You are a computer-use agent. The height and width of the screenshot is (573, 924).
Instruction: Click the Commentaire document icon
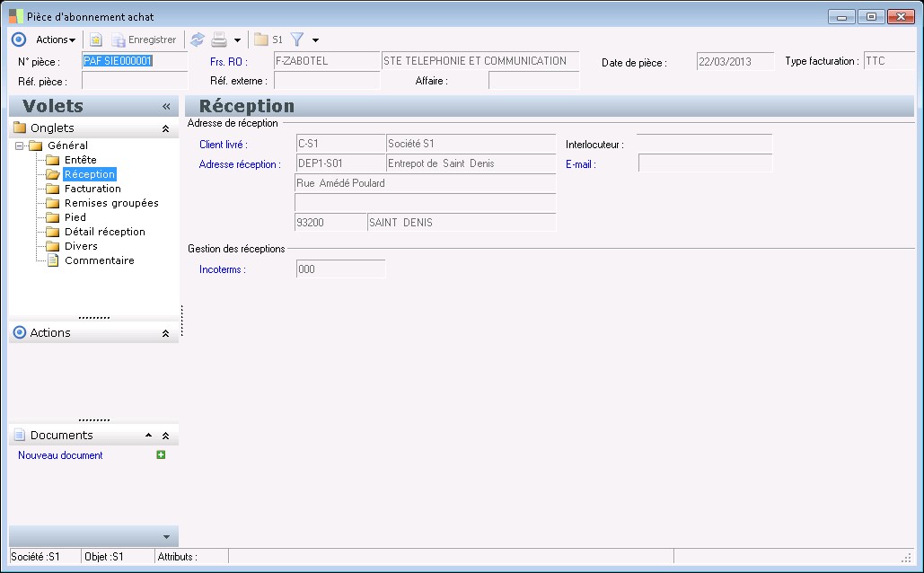tap(53, 260)
